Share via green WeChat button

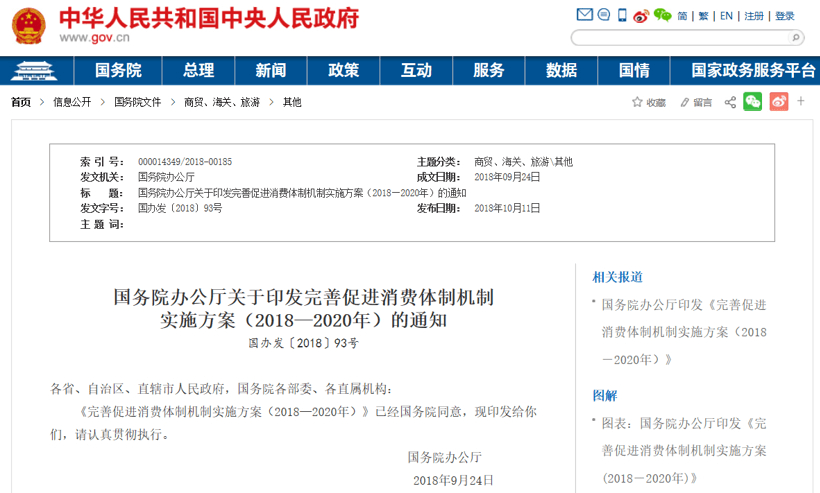(x=753, y=101)
